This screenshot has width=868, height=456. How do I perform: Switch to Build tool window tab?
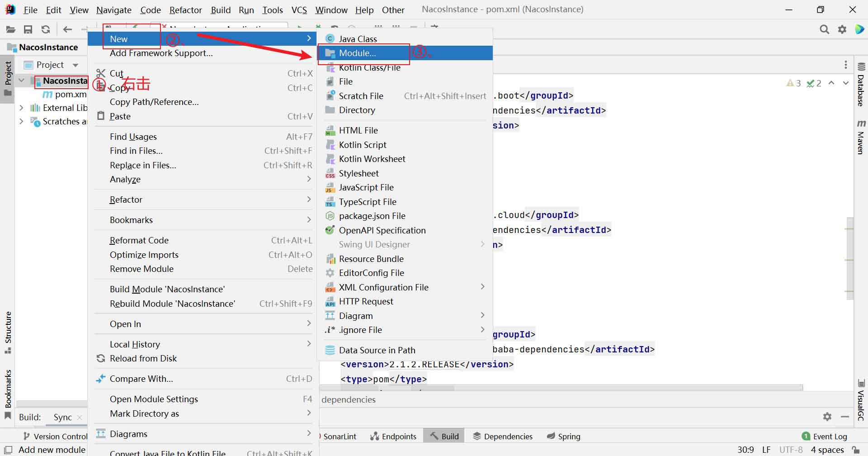[444, 436]
